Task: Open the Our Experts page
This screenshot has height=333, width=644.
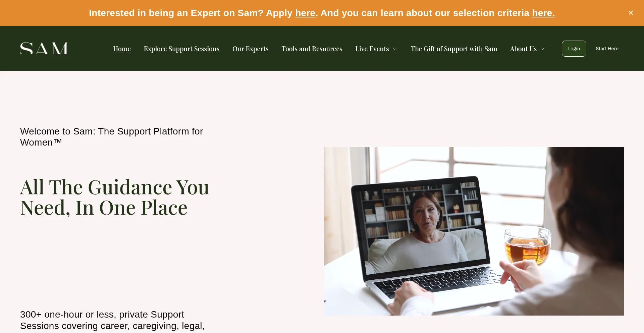Action: click(250, 49)
